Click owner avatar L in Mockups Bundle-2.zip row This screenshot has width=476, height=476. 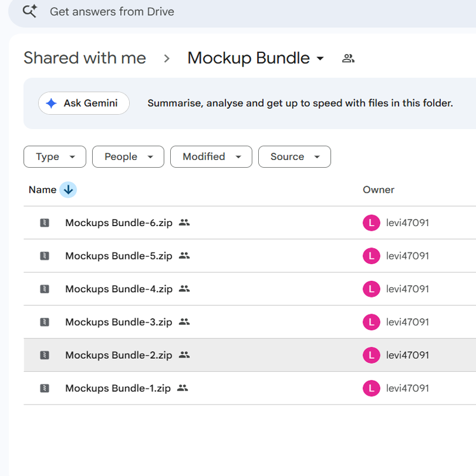[x=371, y=355]
